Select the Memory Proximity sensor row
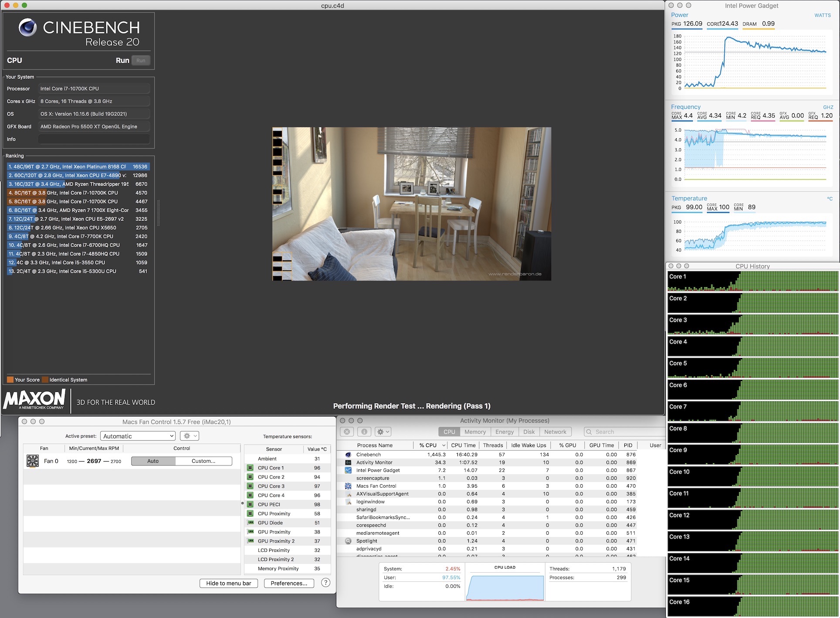 (x=288, y=568)
